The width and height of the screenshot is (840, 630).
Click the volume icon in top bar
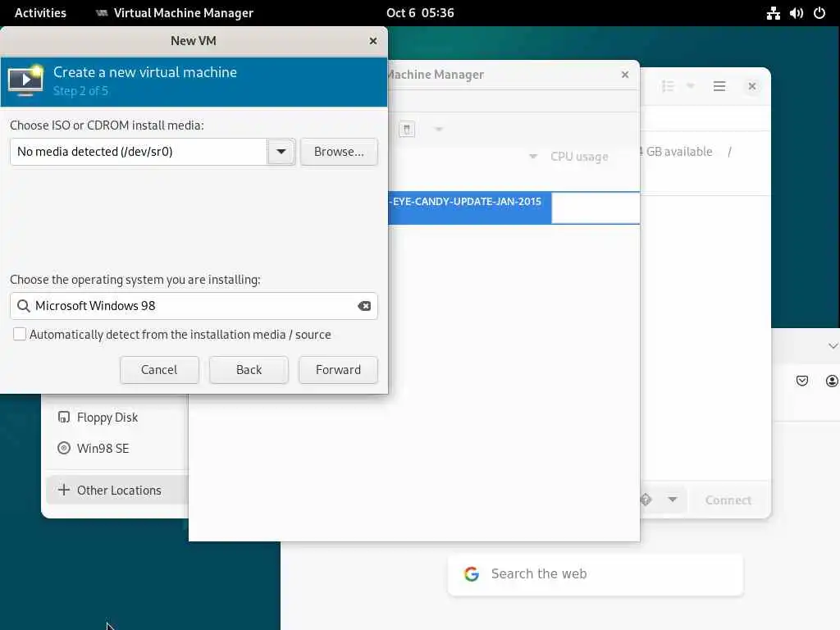796,13
